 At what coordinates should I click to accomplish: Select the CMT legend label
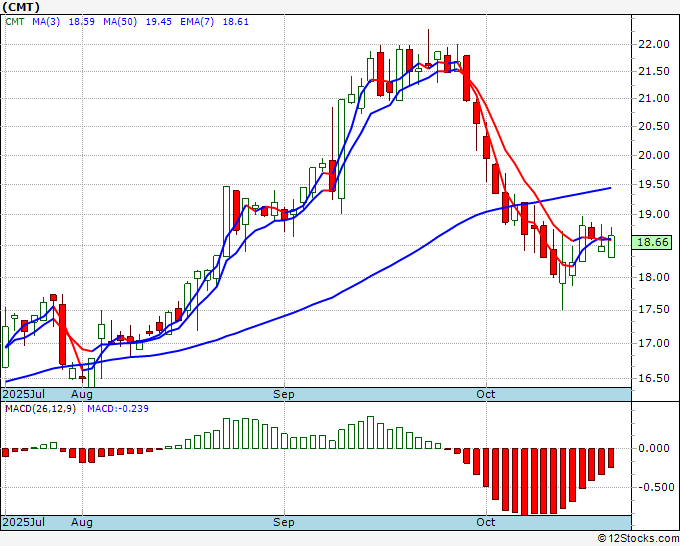(x=15, y=22)
